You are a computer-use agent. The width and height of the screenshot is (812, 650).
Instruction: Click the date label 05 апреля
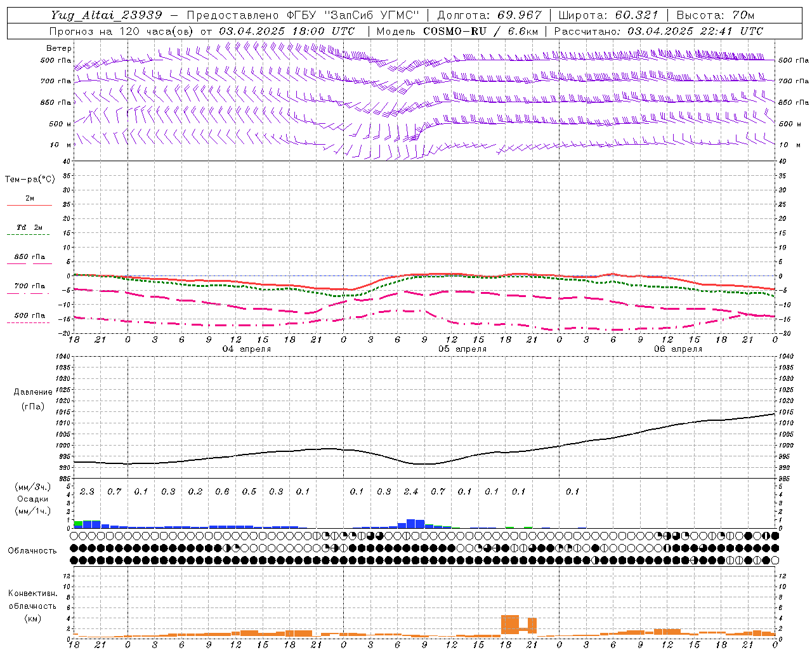click(x=462, y=349)
